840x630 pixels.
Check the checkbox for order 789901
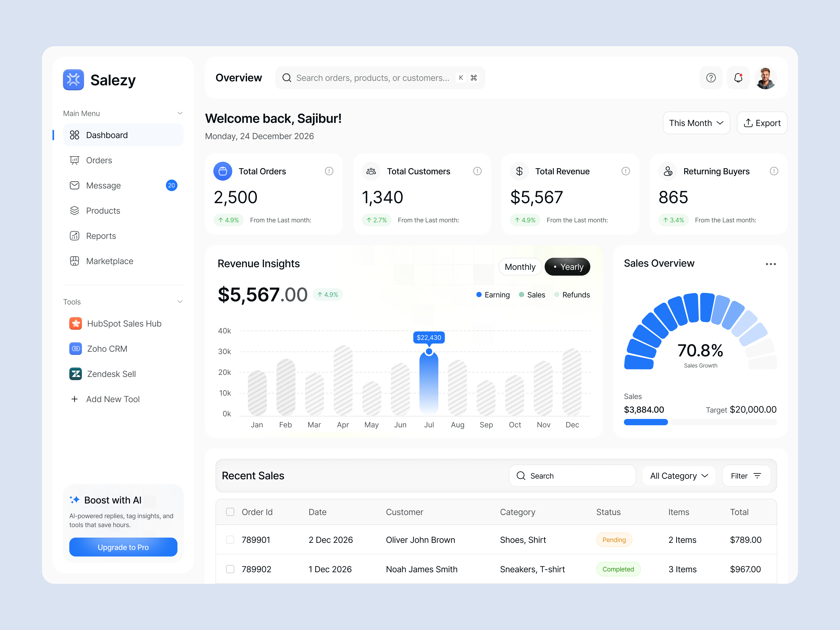click(x=230, y=539)
